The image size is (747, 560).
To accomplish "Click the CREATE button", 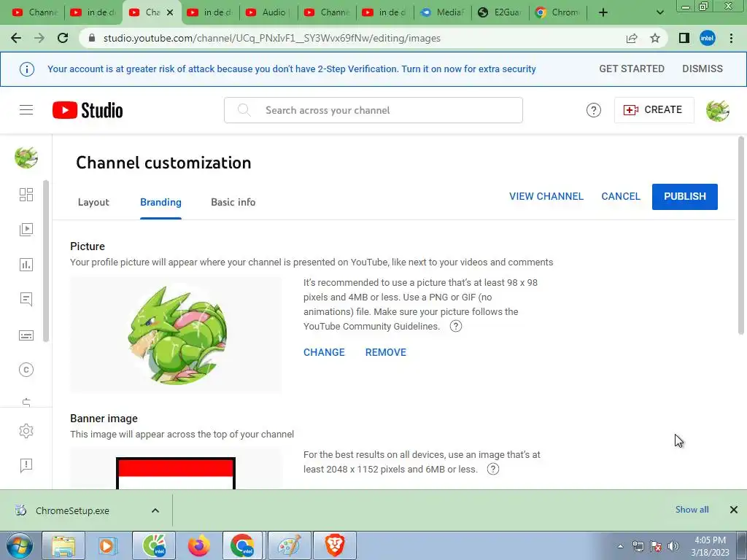I will (x=654, y=110).
